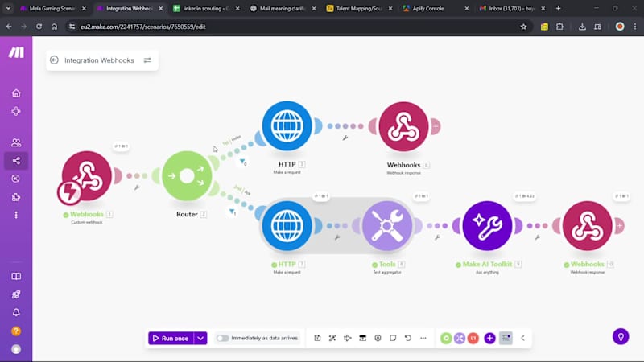Click the Make logo in the sidebar
The height and width of the screenshot is (362, 644).
tap(16, 52)
